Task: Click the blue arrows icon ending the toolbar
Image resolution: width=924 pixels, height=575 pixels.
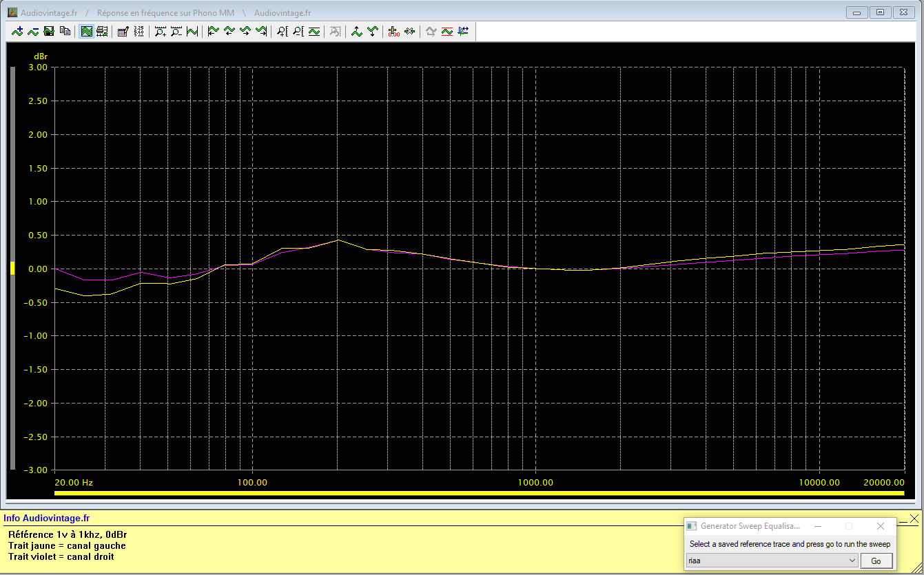Action: coord(463,31)
